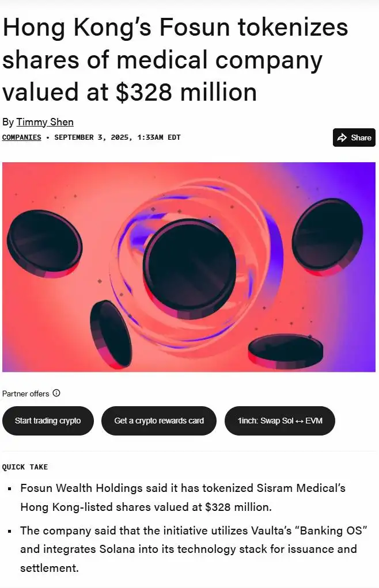Open the COMPANIES category link
The image size is (379, 588).
point(22,138)
